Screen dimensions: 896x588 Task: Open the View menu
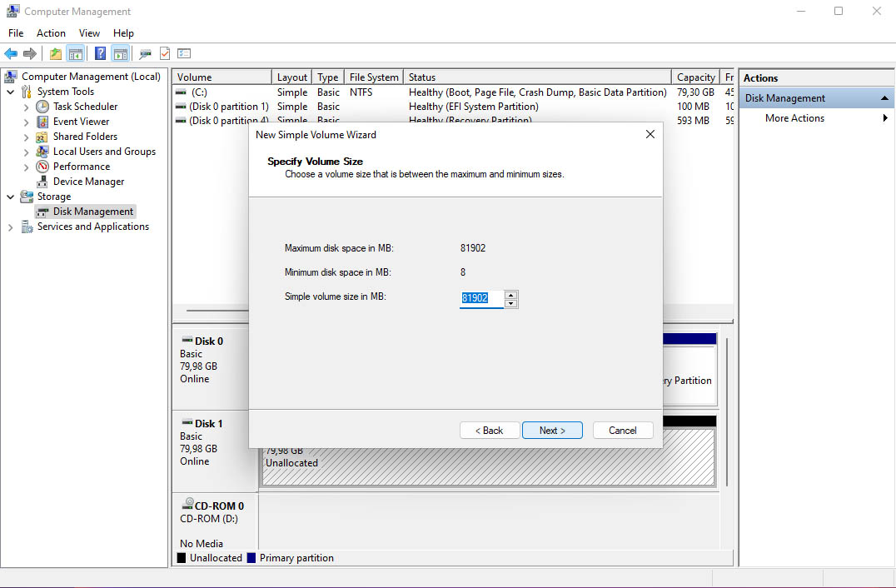coord(89,32)
